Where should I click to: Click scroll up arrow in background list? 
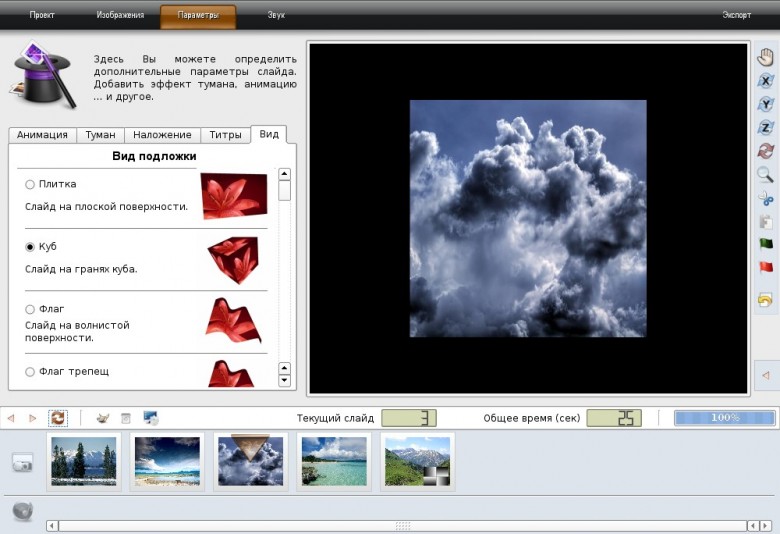click(x=285, y=174)
